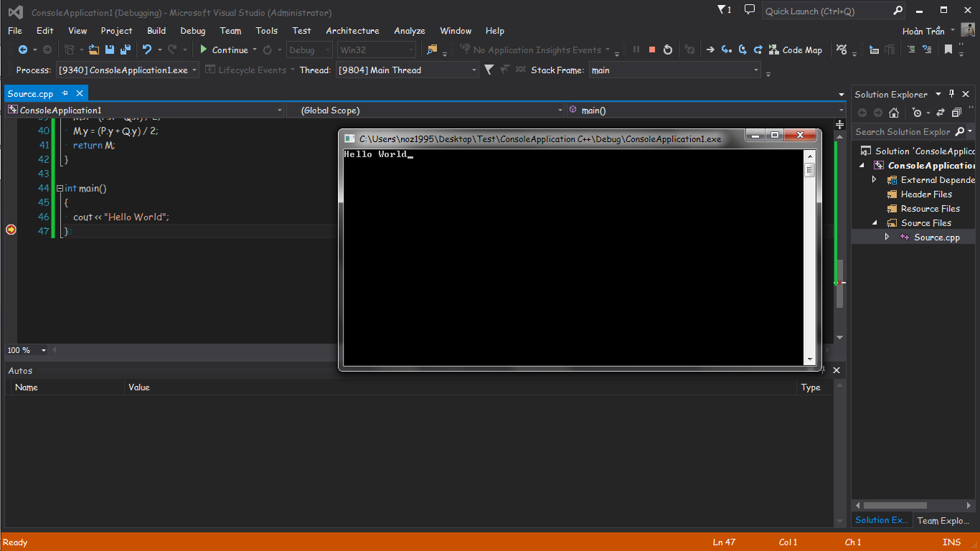Click the Quick Launch search field
980x551 pixels.
click(826, 11)
